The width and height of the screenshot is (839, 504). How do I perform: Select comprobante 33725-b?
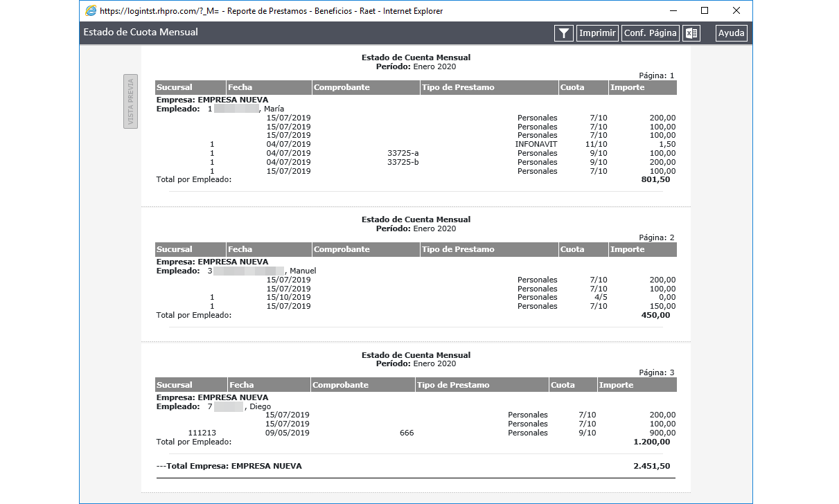coord(403,162)
